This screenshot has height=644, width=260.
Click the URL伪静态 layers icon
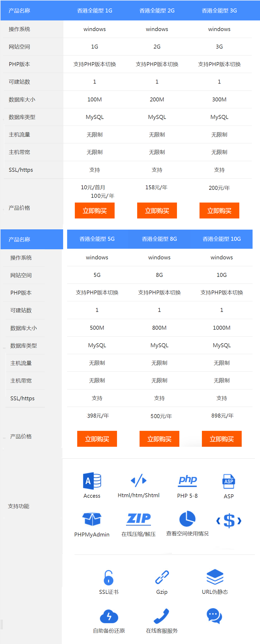click(215, 577)
